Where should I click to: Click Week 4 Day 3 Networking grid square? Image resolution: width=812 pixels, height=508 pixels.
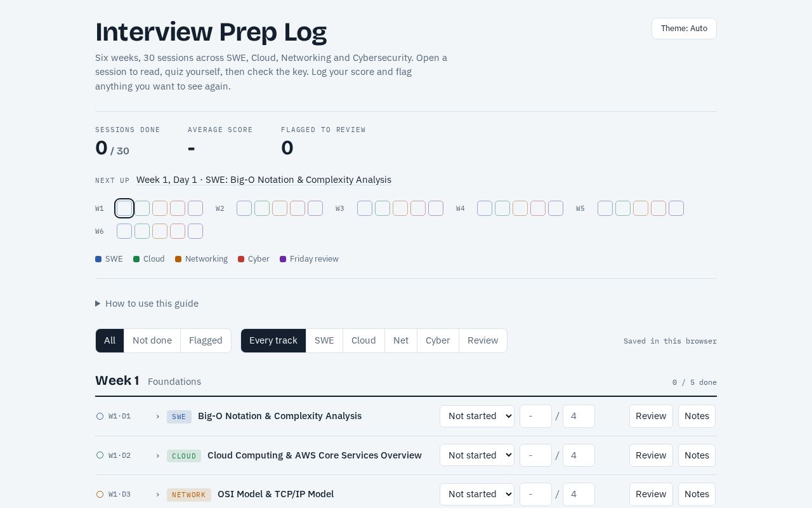click(520, 208)
